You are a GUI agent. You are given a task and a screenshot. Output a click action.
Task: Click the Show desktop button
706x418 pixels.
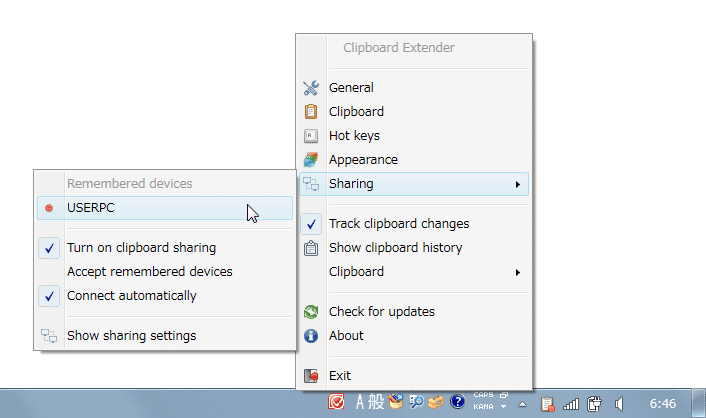point(699,404)
